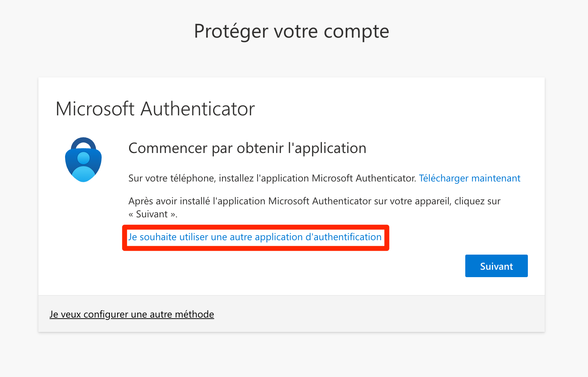Viewport: 588px width, 377px height.
Task: Click the Microsoft Authenticator card heading
Action: 155,109
